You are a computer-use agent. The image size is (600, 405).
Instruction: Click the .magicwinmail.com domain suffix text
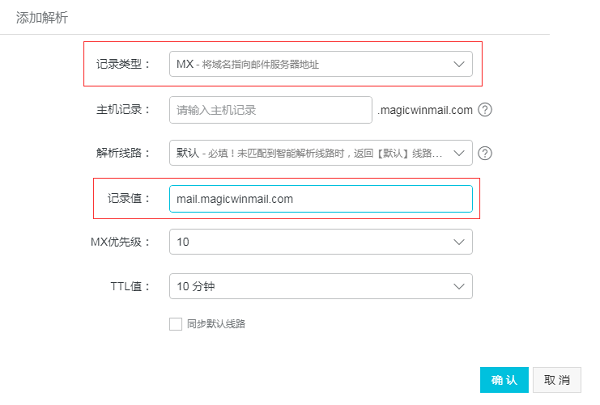tap(425, 110)
